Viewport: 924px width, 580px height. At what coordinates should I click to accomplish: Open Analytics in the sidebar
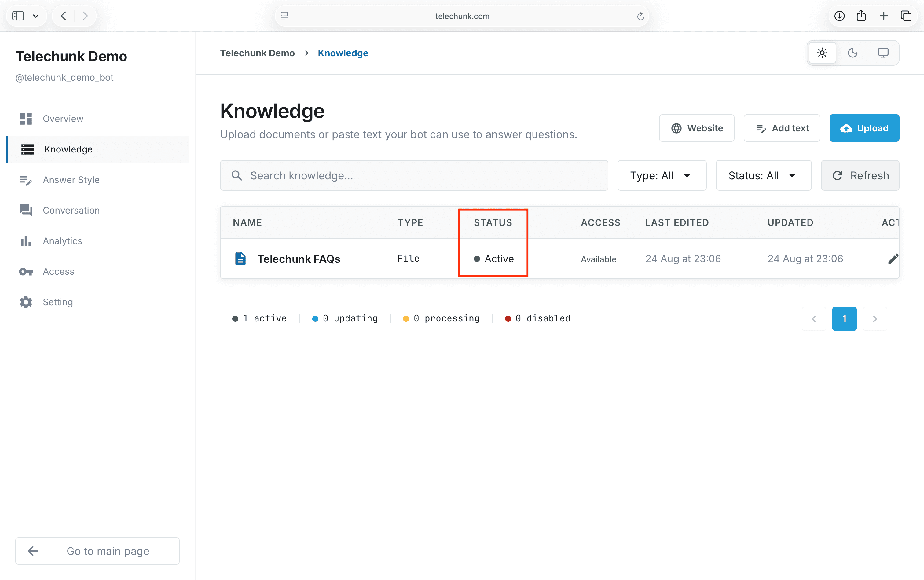click(x=97, y=241)
